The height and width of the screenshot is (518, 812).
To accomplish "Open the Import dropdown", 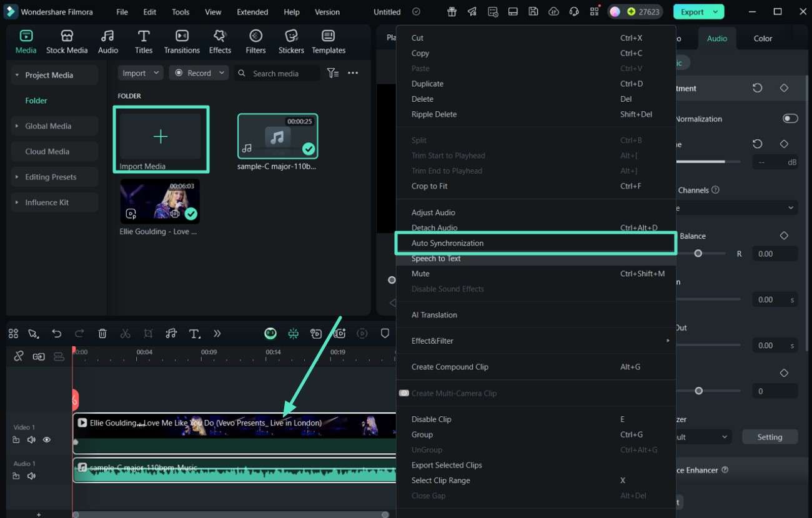I will click(x=141, y=73).
